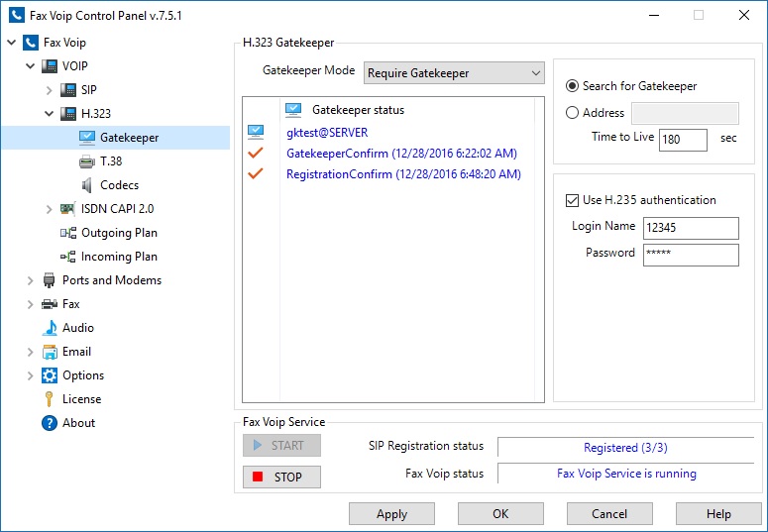
Task: Click the checkmark beside RegistrationConfirm
Action: pos(256,173)
